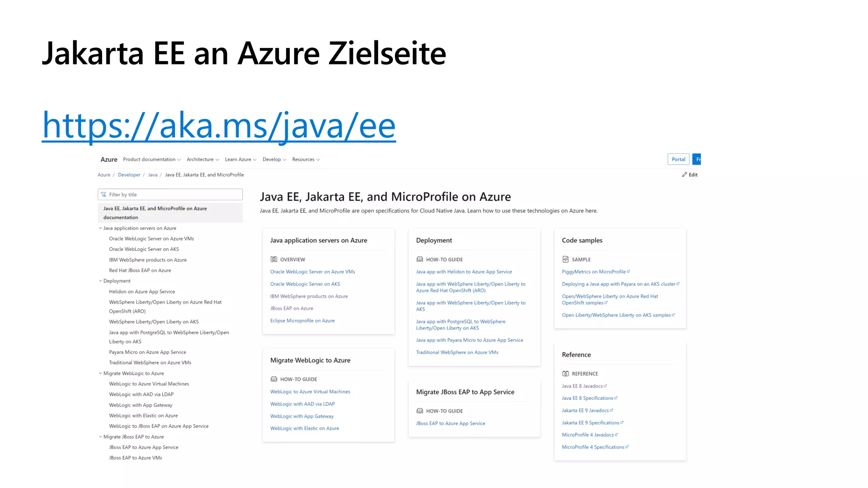
Task: Click Overview icon in Java application servers card
Action: 274,259
